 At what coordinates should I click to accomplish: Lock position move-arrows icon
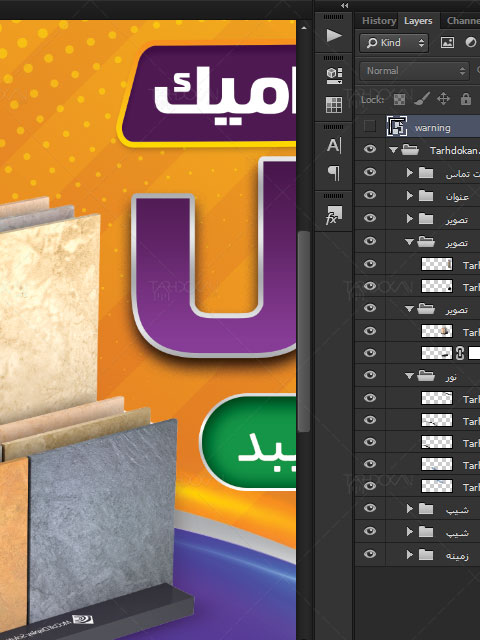point(443,99)
